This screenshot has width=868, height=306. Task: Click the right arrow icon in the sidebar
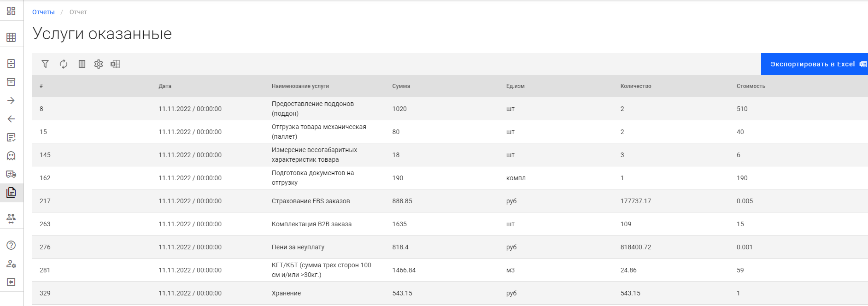pyautogui.click(x=11, y=100)
